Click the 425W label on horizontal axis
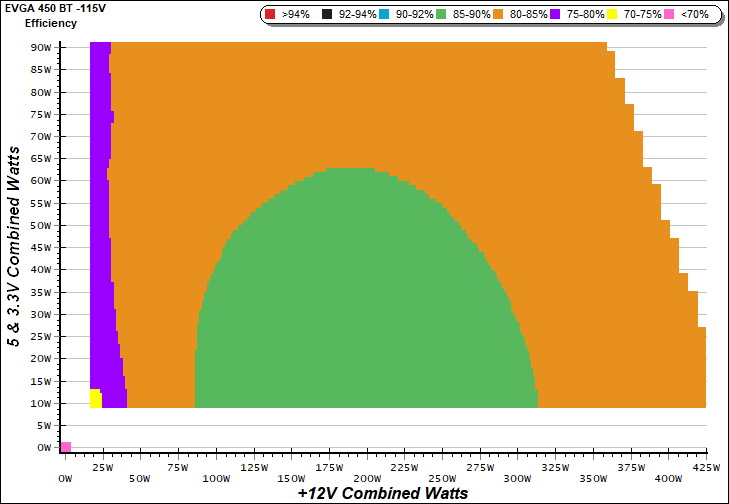This screenshot has height=504, width=729. [x=706, y=466]
